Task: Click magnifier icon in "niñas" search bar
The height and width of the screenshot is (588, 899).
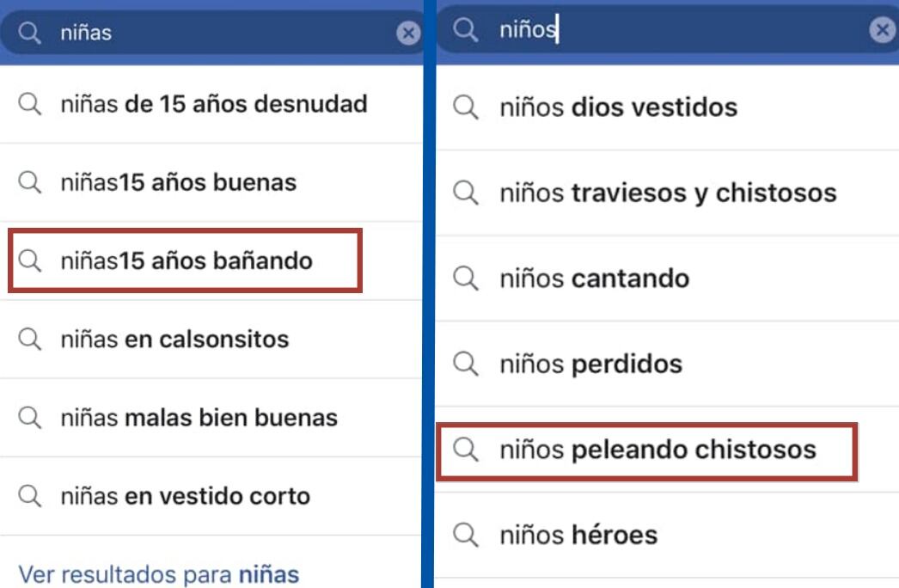Action: [30, 34]
